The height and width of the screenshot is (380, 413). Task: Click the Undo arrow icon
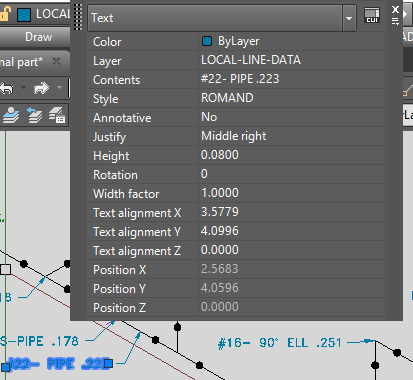coord(7,88)
